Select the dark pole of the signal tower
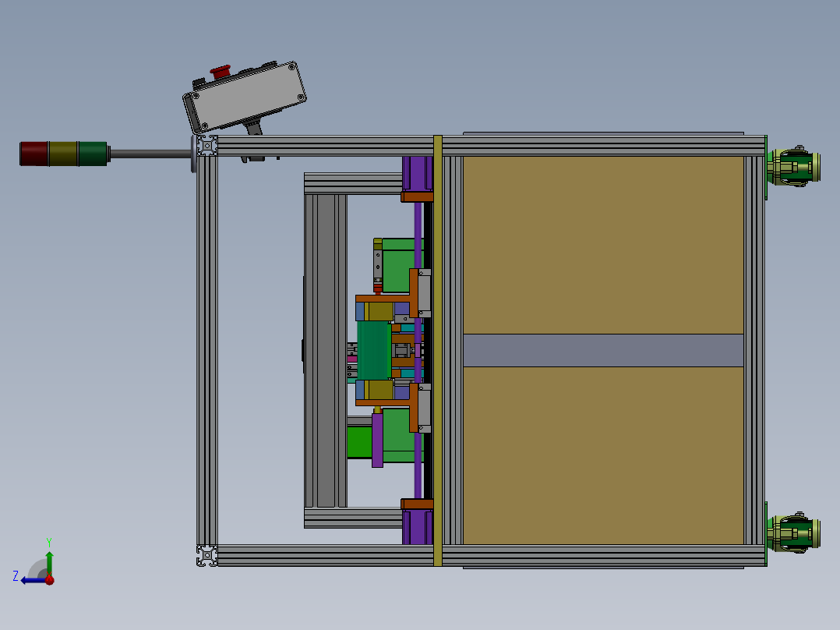The image size is (840, 630). point(148,154)
